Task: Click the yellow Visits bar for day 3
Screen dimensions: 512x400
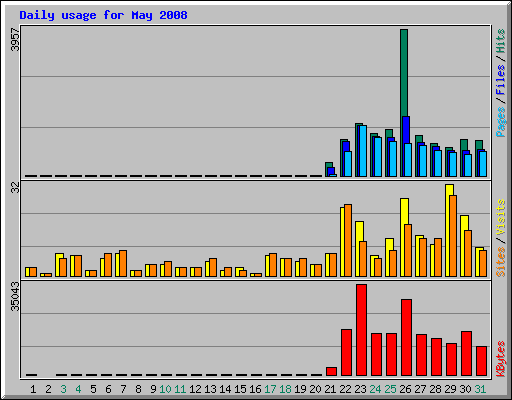Action: tap(58, 265)
